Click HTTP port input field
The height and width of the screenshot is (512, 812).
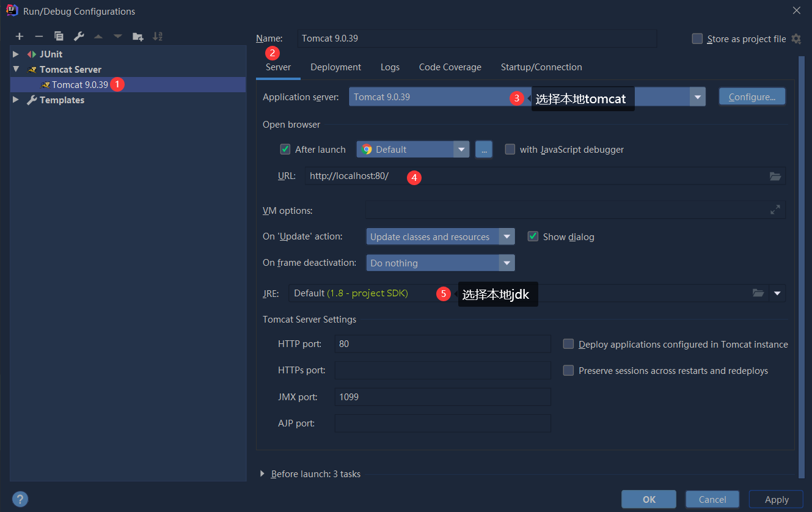443,344
